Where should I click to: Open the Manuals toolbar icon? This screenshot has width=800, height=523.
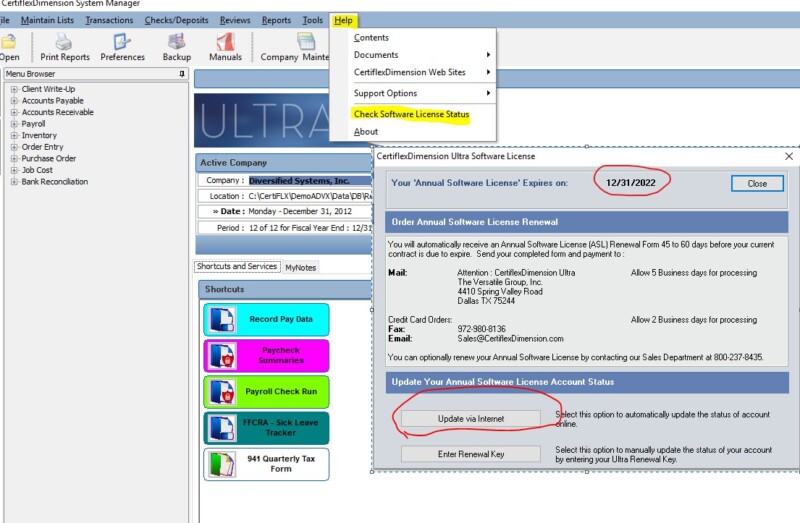pos(225,41)
